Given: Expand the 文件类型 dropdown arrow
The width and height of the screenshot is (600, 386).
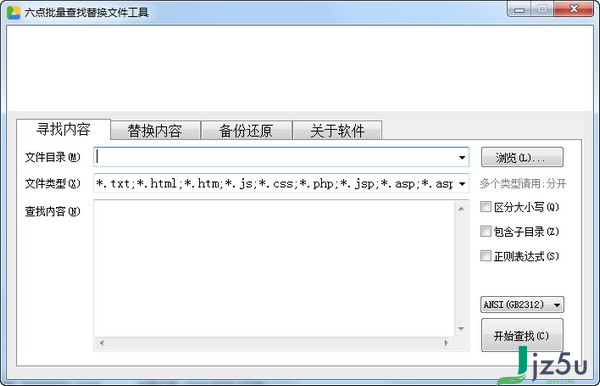Looking at the screenshot, I should [462, 184].
